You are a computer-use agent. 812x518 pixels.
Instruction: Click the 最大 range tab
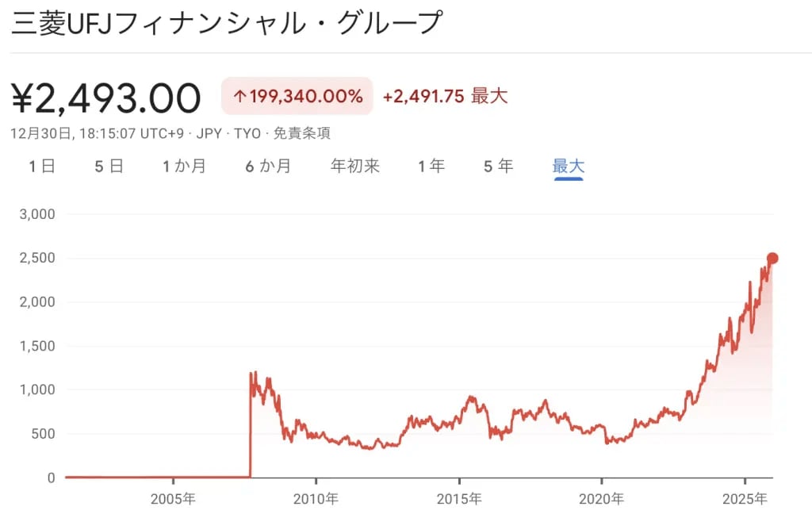[x=568, y=166]
